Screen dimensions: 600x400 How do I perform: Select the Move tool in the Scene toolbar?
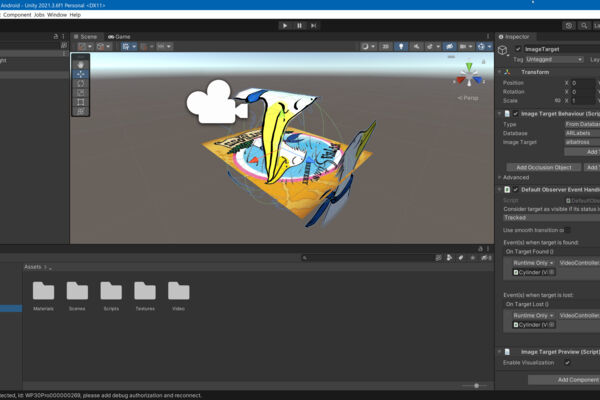(x=80, y=74)
